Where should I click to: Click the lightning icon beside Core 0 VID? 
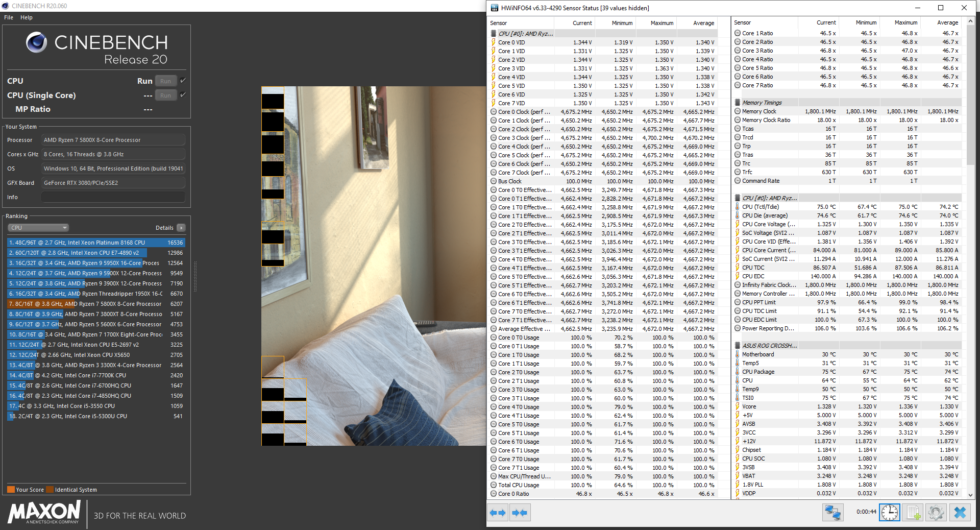[x=494, y=42]
